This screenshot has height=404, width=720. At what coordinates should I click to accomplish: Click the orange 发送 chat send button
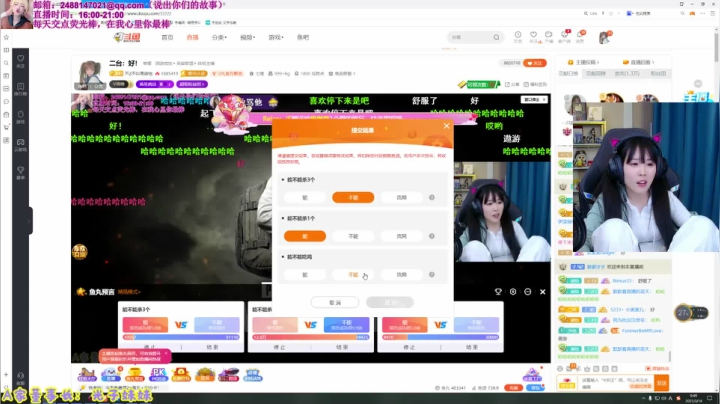coord(662,383)
